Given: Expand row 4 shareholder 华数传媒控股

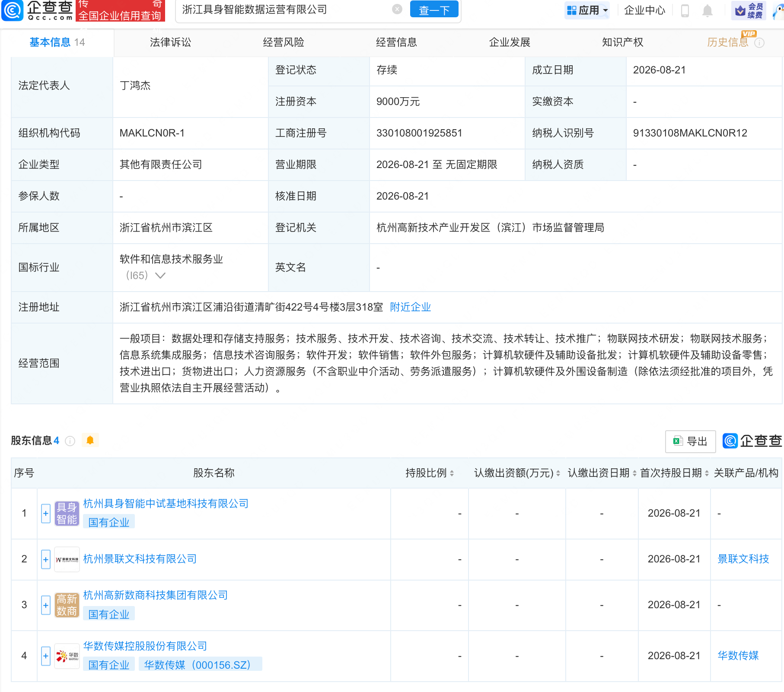Looking at the screenshot, I should [46, 656].
